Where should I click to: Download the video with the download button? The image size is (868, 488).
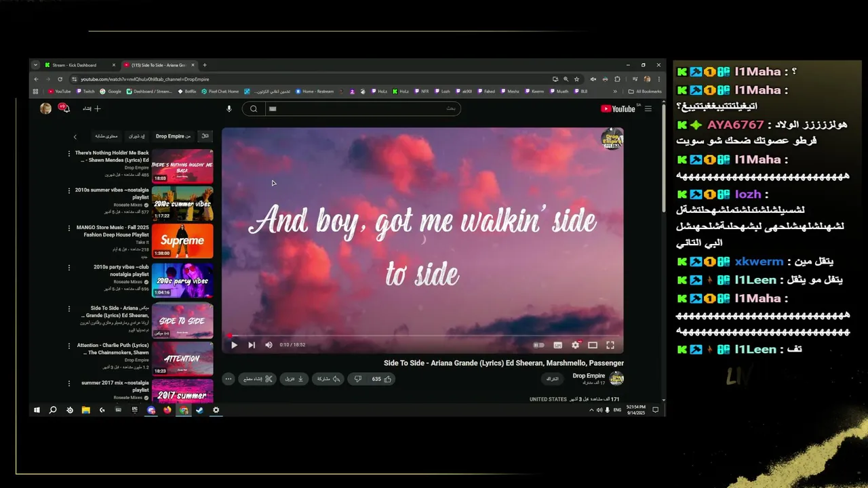(x=294, y=379)
